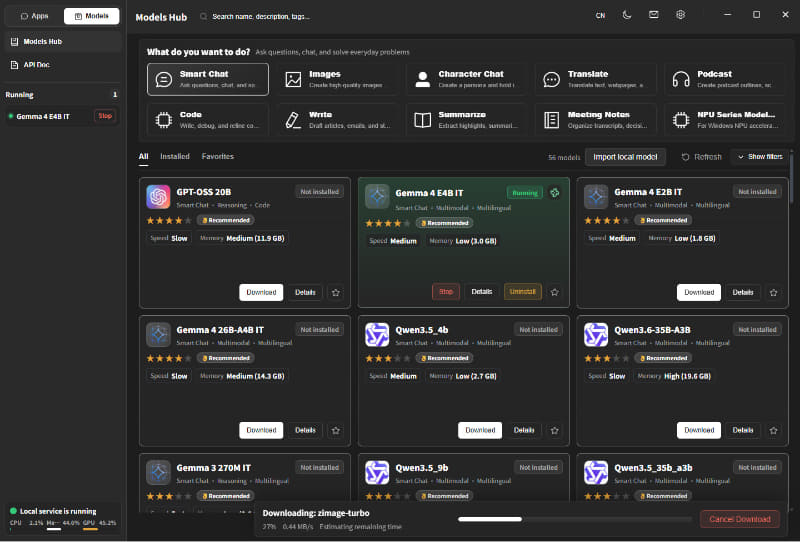Show All models tab
Screen dimensions: 800x542
143,156
